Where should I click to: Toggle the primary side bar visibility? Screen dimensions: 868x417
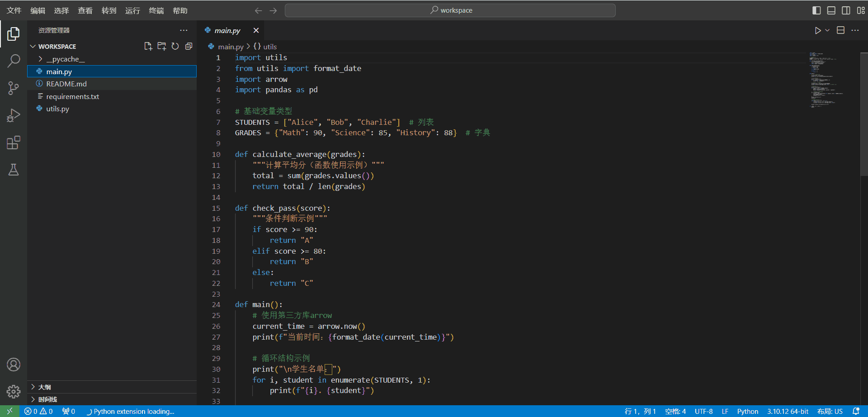click(816, 10)
